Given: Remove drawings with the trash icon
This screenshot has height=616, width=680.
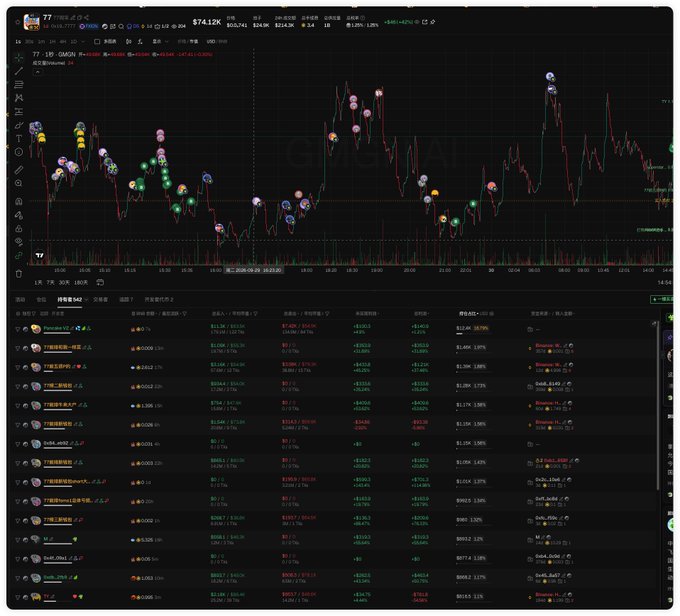Looking at the screenshot, I should coord(19,274).
